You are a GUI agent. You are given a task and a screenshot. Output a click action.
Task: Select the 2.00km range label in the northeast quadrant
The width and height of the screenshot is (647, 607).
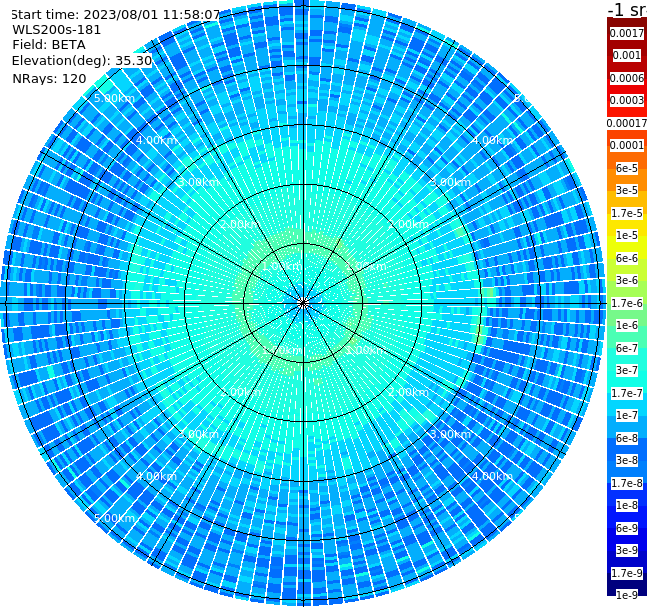408,224
